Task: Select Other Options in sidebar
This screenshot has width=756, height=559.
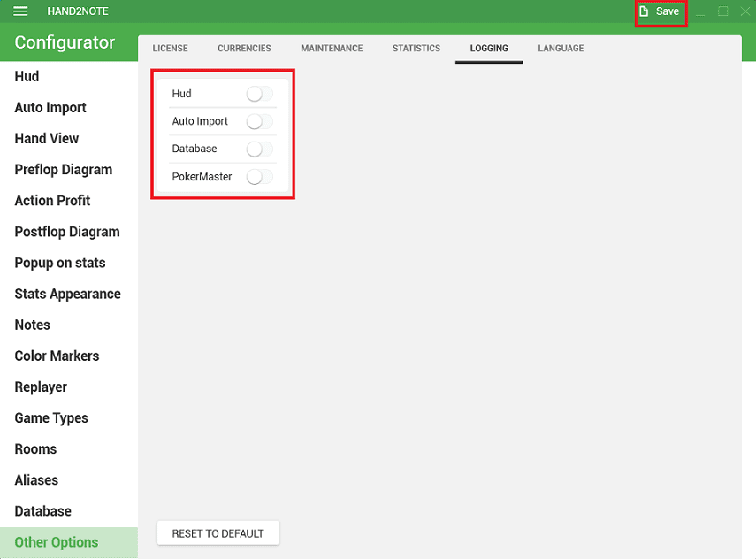Action: pos(69,542)
